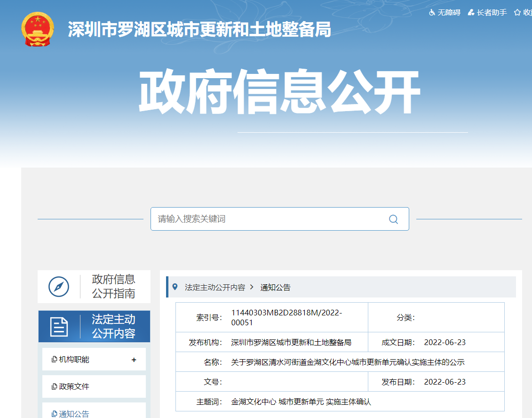532x418 pixels.
Task: Click the compass guide icon
Action: (x=59, y=286)
